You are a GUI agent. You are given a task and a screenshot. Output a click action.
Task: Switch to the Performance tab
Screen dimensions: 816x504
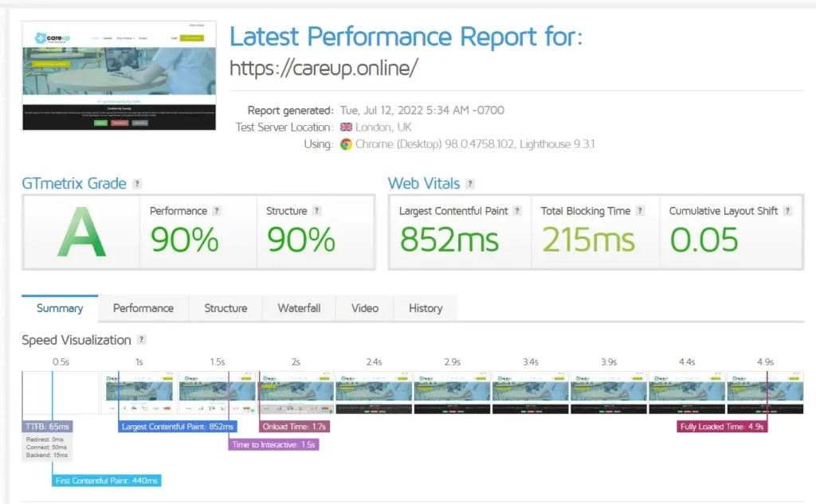tap(143, 308)
